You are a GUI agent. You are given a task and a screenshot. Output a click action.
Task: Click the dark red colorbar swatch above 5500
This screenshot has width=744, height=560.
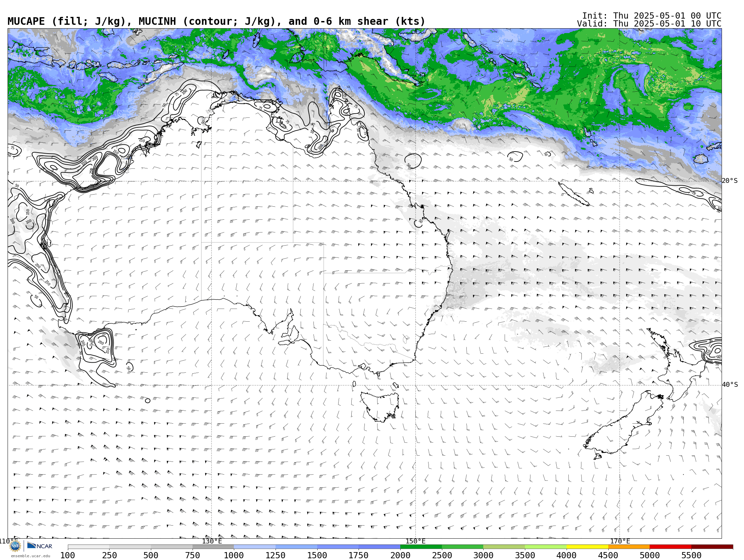[712, 547]
